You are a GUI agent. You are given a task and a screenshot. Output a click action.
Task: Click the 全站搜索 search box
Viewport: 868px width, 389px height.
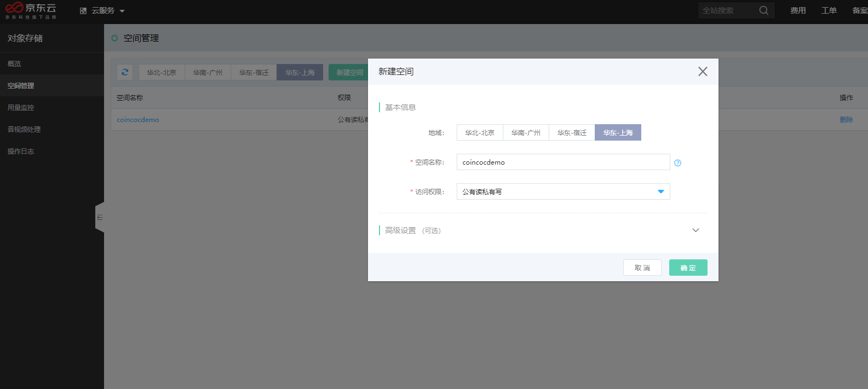pos(727,10)
